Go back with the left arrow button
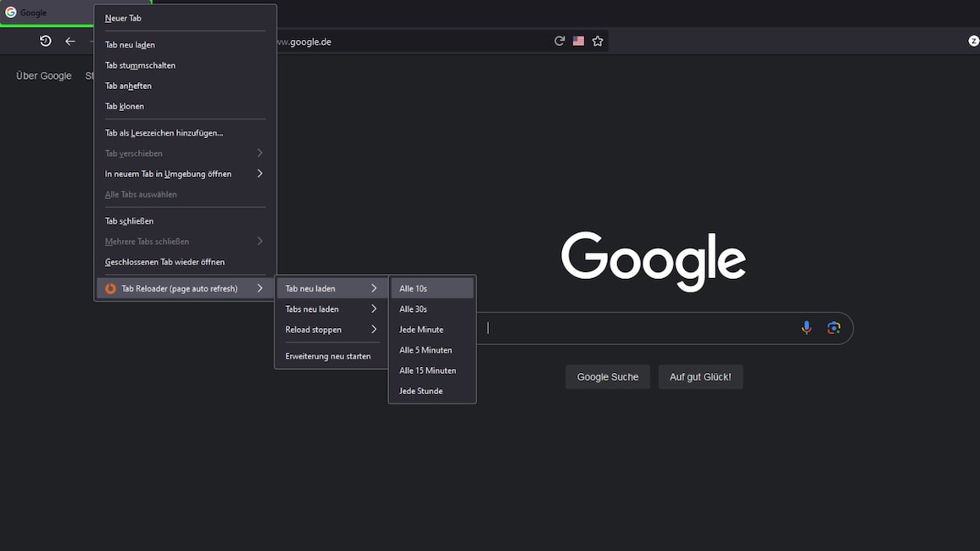 pyautogui.click(x=70, y=42)
